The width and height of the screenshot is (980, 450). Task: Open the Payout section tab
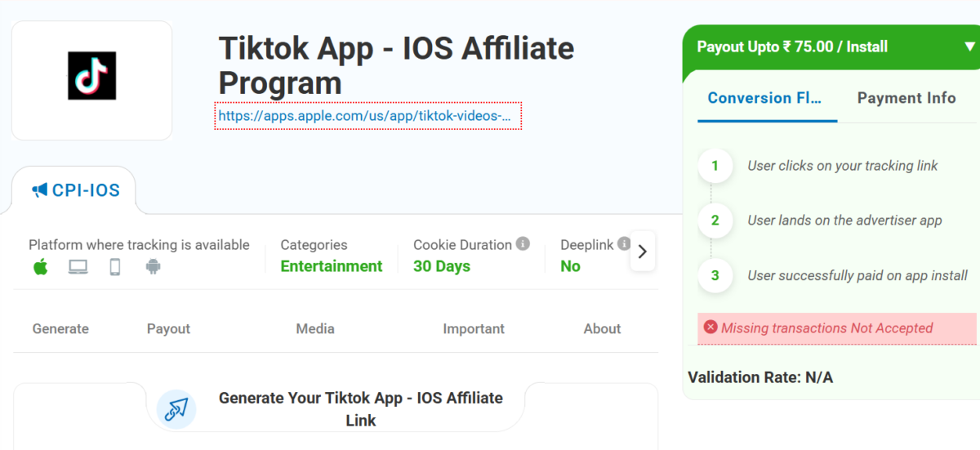tap(168, 328)
